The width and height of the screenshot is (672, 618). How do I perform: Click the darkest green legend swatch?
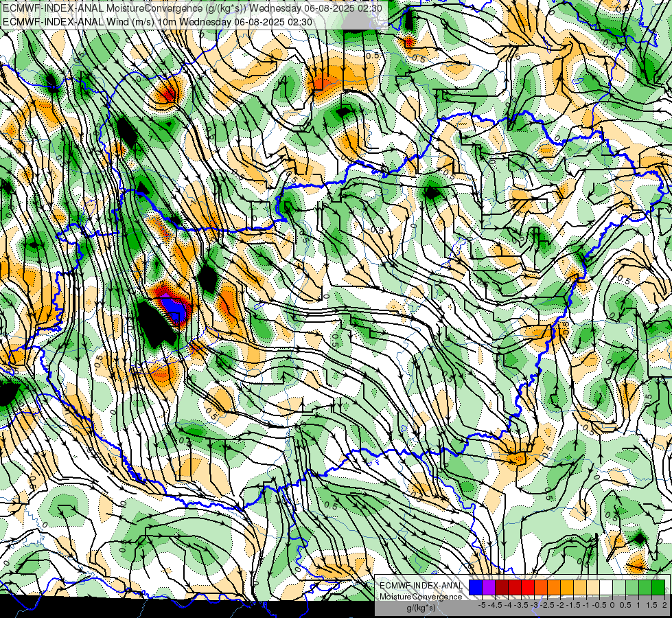coord(658,587)
